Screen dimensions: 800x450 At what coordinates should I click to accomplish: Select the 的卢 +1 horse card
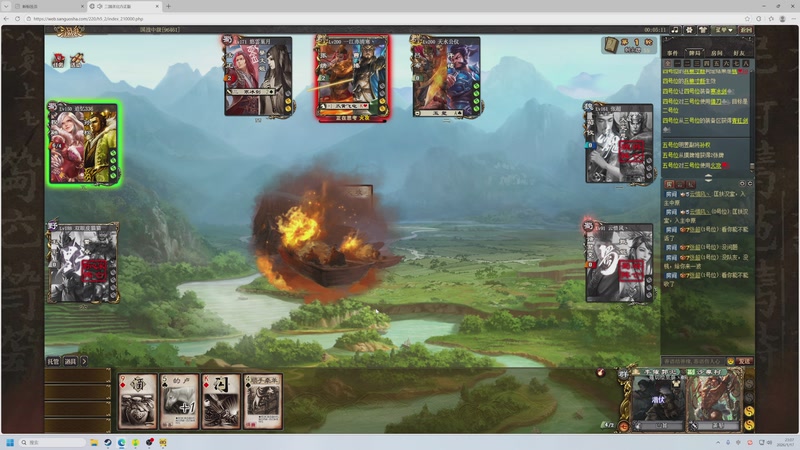[179, 402]
